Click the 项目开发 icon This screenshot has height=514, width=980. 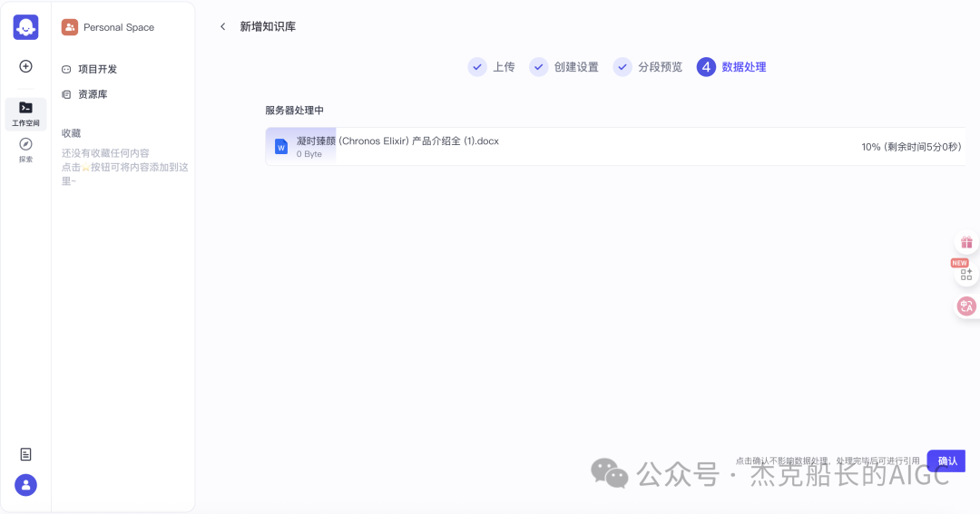tap(66, 69)
